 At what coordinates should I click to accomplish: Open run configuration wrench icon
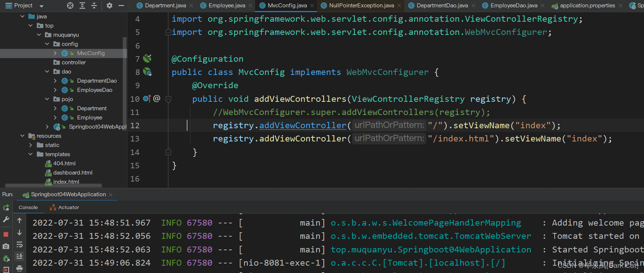pos(6,219)
